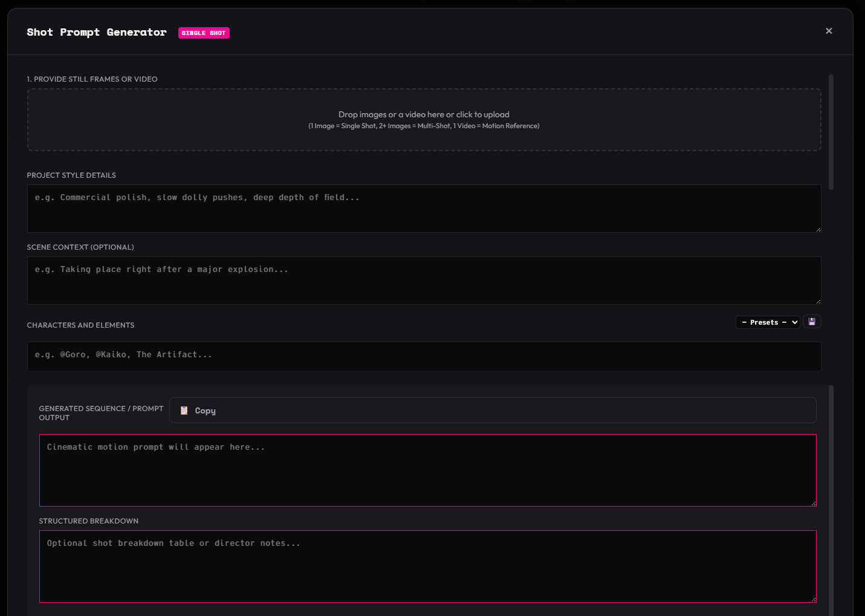865x616 pixels.
Task: Click the PROVIDE STILL FRAMES OR VIDEO label
Action: (92, 79)
